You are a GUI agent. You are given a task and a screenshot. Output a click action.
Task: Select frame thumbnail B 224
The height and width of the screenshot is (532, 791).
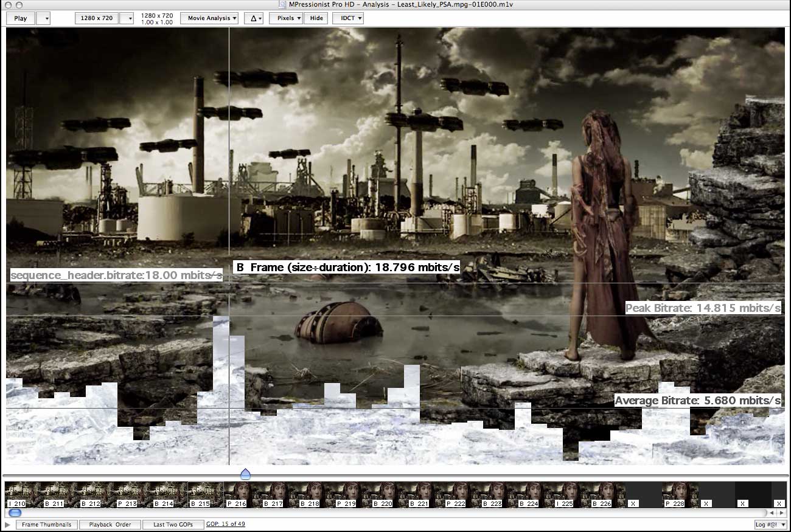[x=534, y=495]
